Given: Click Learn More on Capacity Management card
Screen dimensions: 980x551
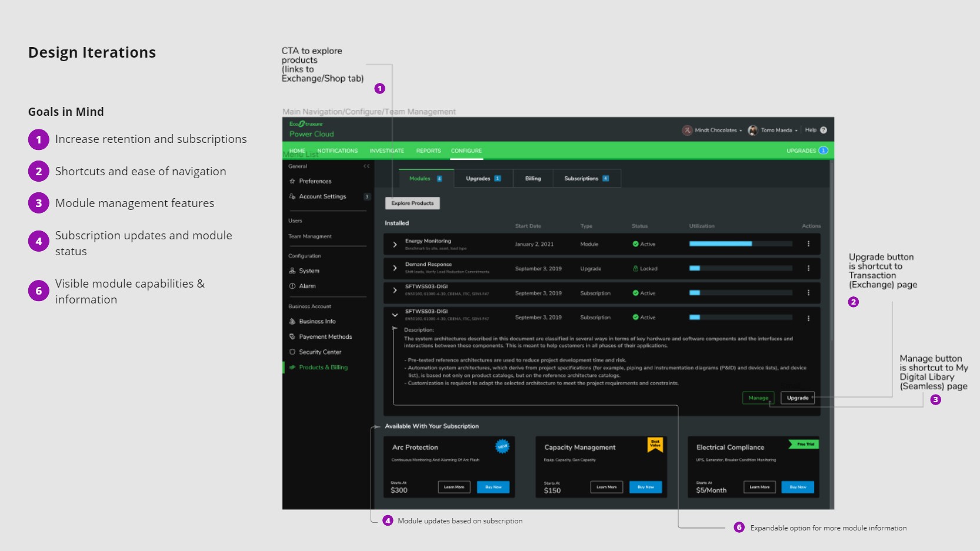Looking at the screenshot, I should click(x=606, y=487).
